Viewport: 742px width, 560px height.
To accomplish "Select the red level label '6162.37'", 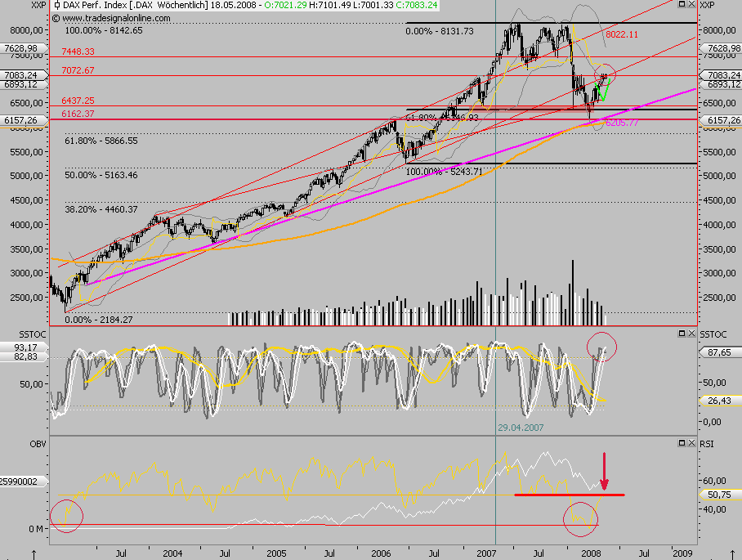I will [x=78, y=114].
